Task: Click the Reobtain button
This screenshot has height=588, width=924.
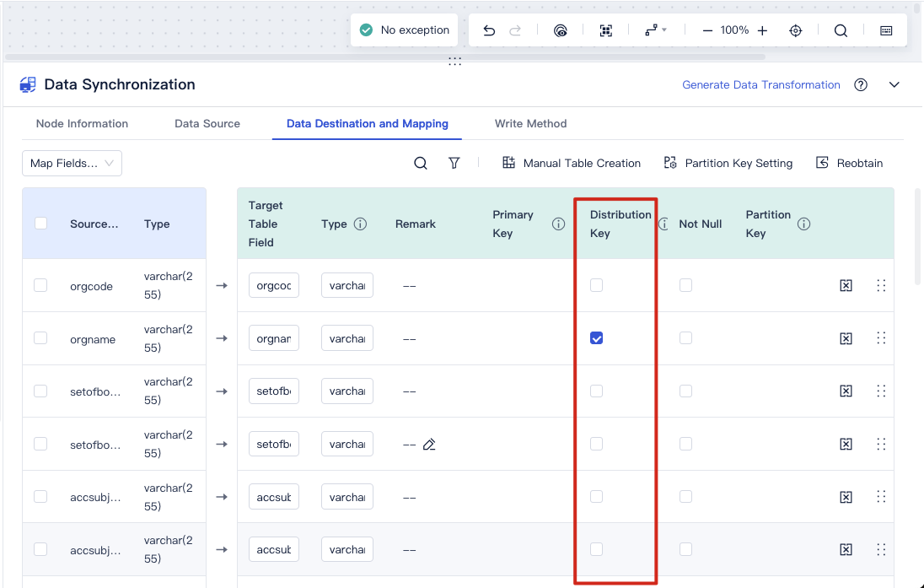Action: coord(849,164)
